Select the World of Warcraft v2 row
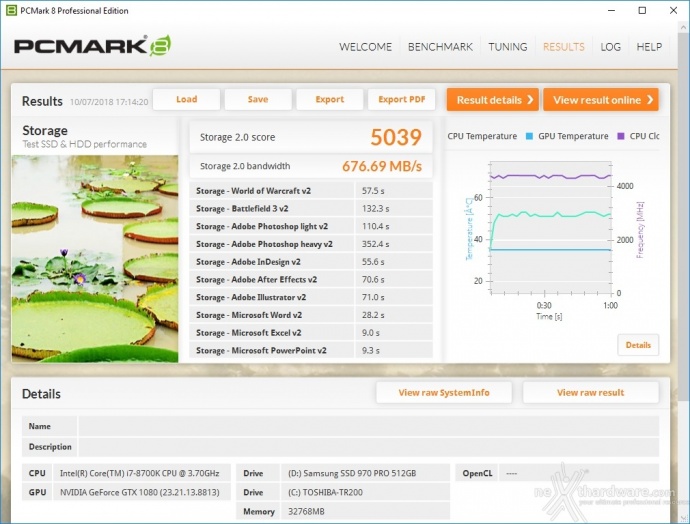Image resolution: width=690 pixels, height=524 pixels. click(x=311, y=191)
